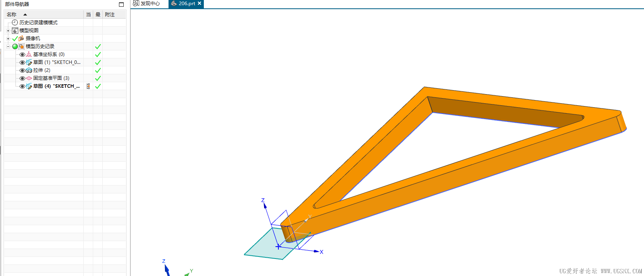Select the 206.prt tab
Viewport: 644px width, 276px height.
tap(186, 3)
